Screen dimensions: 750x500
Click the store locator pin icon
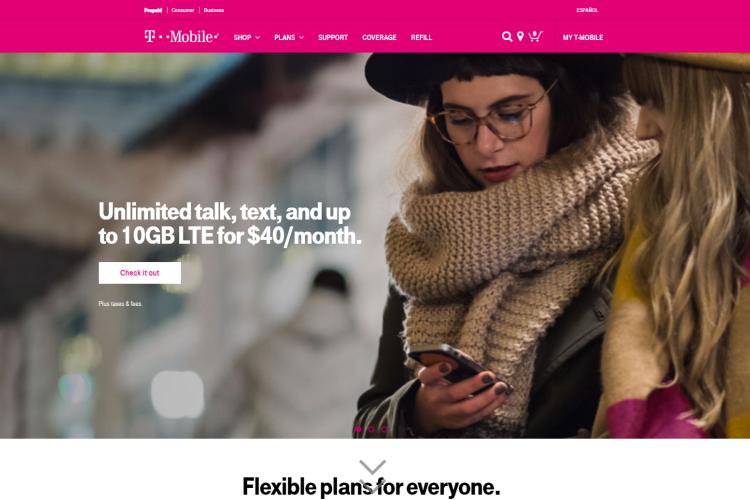pyautogui.click(x=520, y=36)
